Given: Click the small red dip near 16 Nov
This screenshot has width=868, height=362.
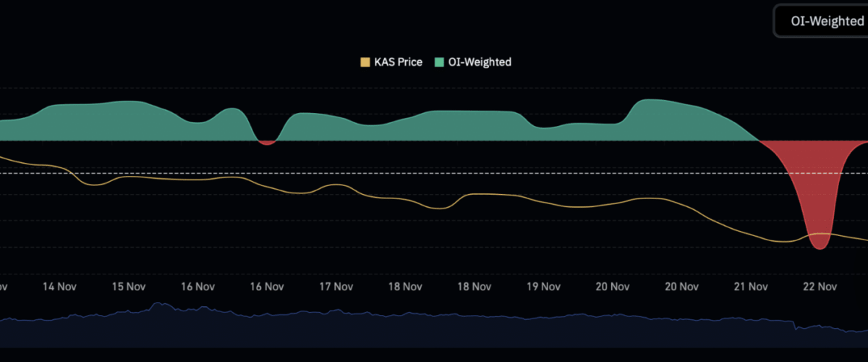Looking at the screenshot, I should point(267,143).
